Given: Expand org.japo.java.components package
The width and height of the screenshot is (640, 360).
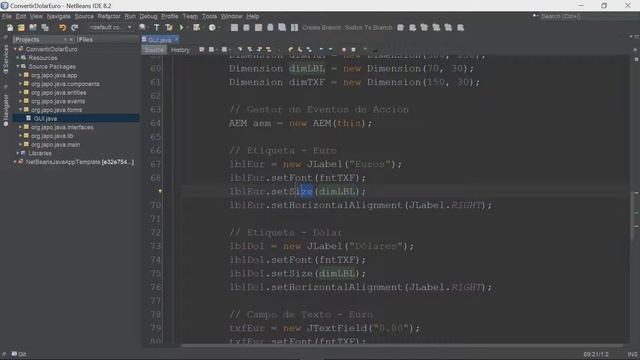Looking at the screenshot, I should point(20,84).
